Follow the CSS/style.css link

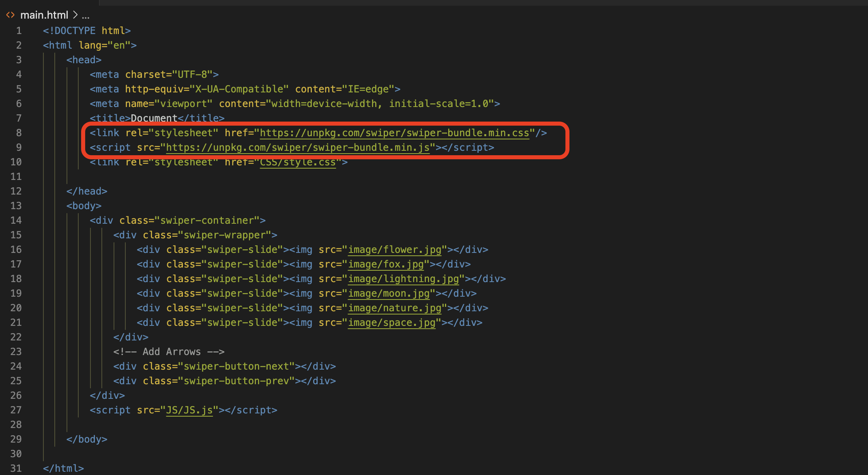pyautogui.click(x=297, y=163)
